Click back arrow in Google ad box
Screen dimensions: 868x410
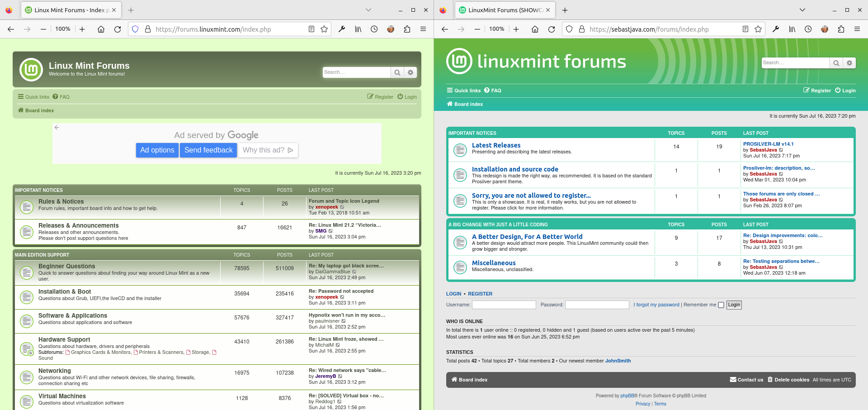tap(57, 128)
